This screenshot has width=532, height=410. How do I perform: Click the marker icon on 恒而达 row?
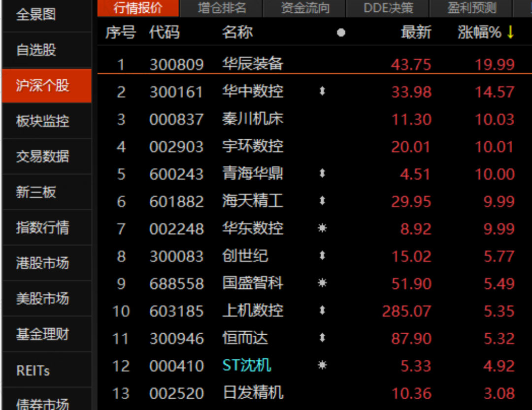(x=322, y=338)
